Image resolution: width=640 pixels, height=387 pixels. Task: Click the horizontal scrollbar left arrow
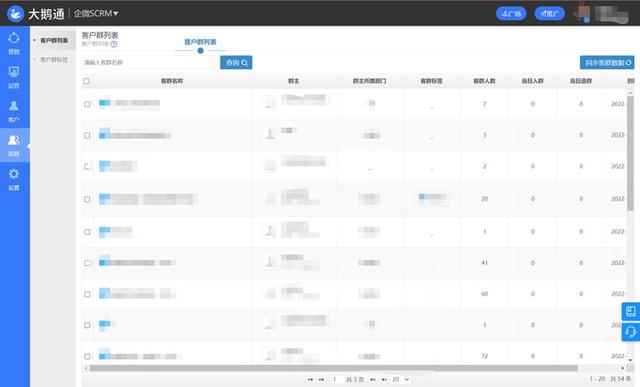pos(85,368)
